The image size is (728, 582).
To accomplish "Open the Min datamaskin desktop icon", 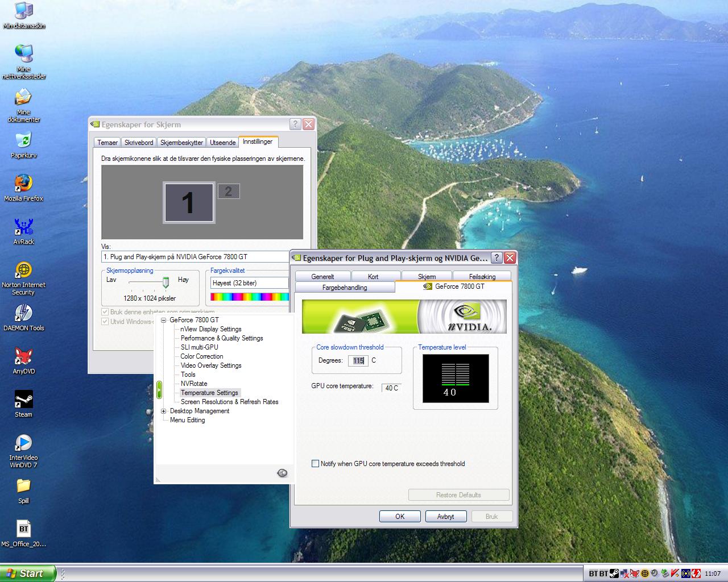I will [x=23, y=15].
